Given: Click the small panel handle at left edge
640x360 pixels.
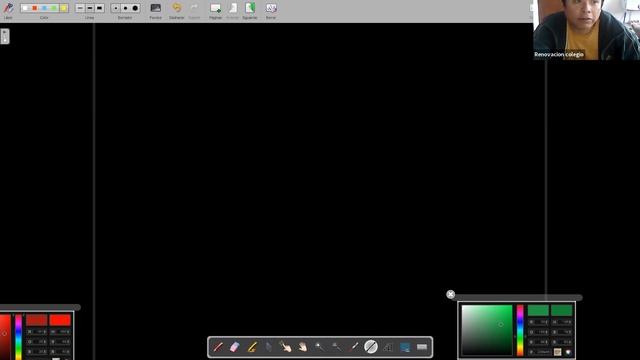Looking at the screenshot, I should click(4, 36).
